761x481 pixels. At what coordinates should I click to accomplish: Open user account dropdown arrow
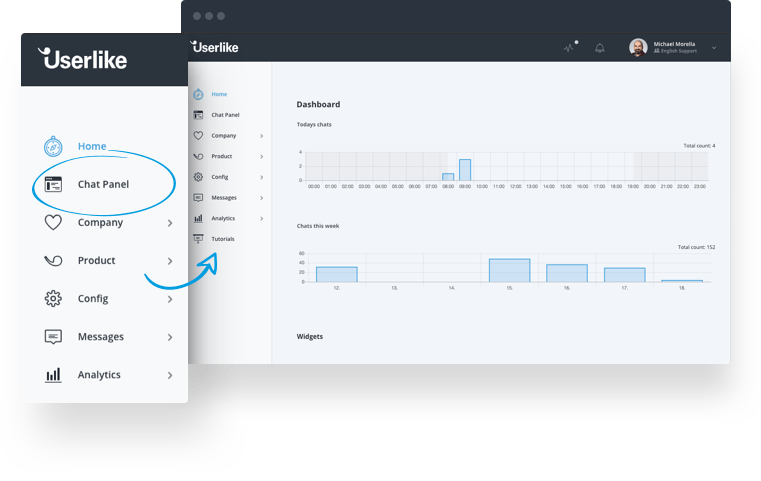[x=714, y=48]
